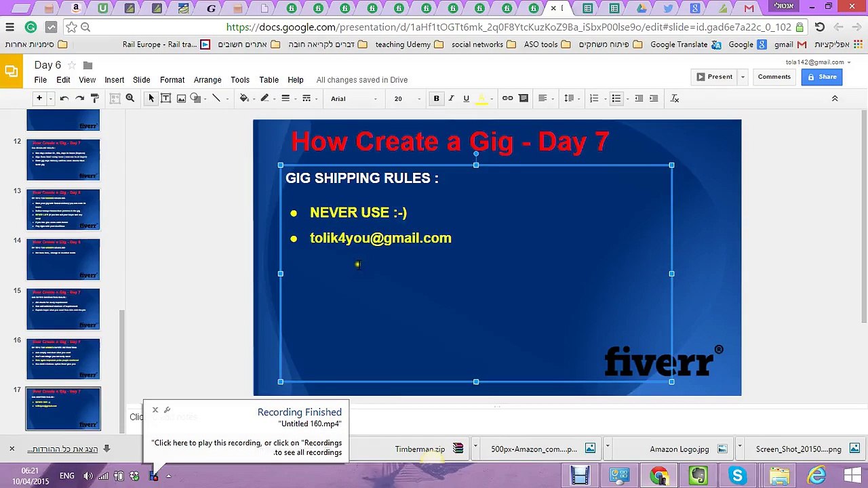The image size is (868, 488).
Task: Toggle the numbered list
Action: [595, 98]
